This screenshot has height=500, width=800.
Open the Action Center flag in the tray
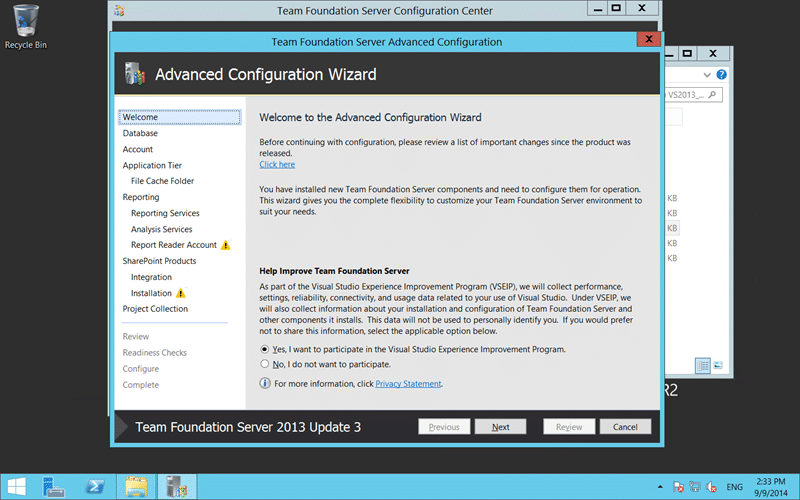click(x=678, y=487)
